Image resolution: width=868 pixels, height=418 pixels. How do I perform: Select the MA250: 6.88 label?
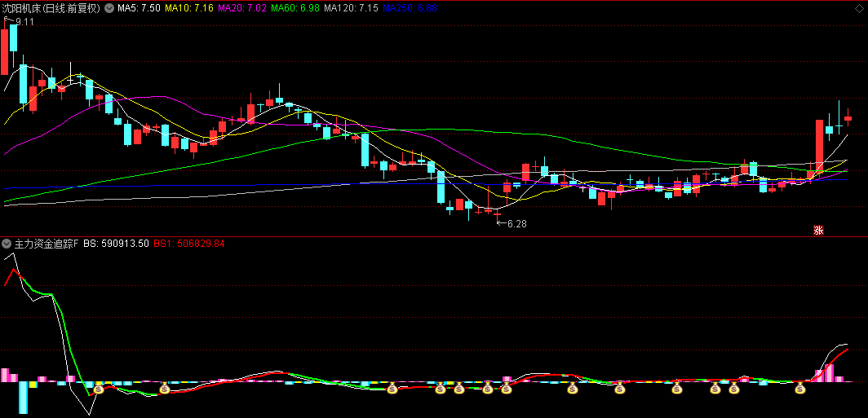click(x=410, y=8)
